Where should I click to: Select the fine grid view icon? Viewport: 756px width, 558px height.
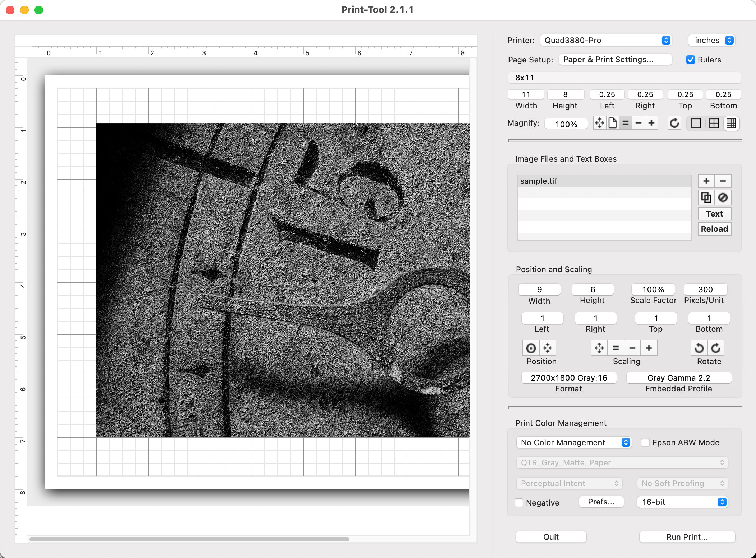[731, 123]
